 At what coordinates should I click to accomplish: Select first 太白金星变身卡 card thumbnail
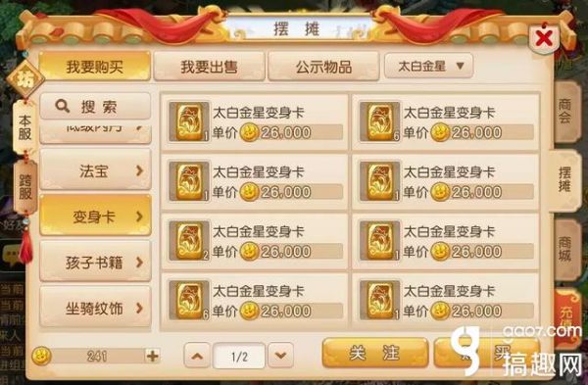[x=189, y=121]
